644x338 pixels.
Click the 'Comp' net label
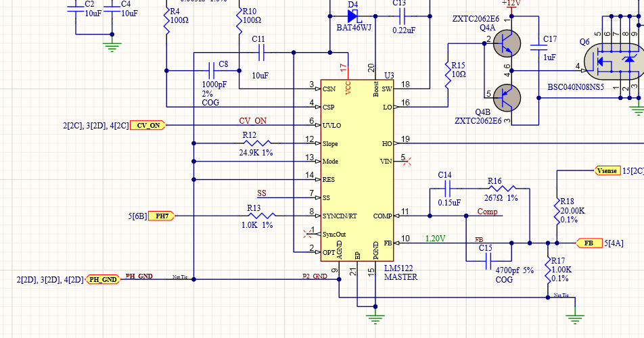488,211
